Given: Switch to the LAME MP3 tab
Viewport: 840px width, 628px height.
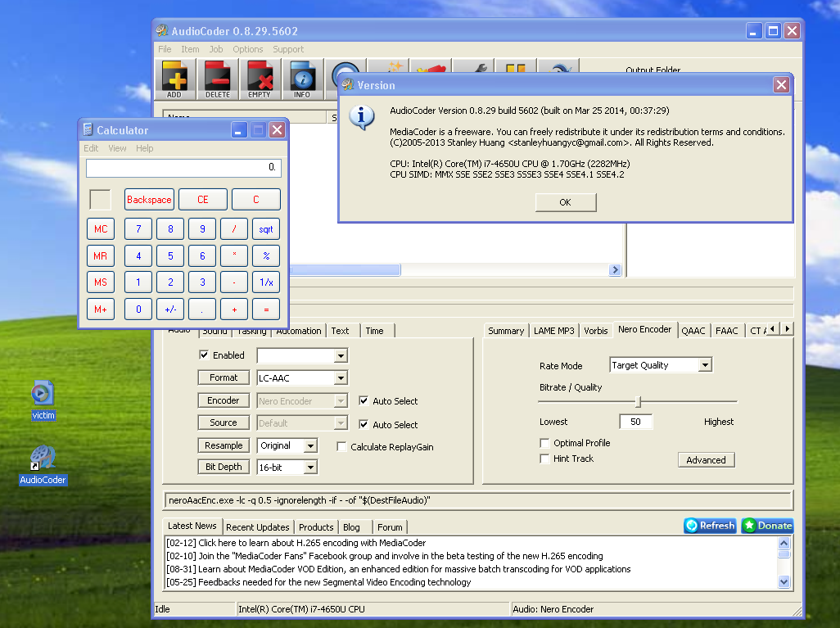Looking at the screenshot, I should tap(554, 331).
